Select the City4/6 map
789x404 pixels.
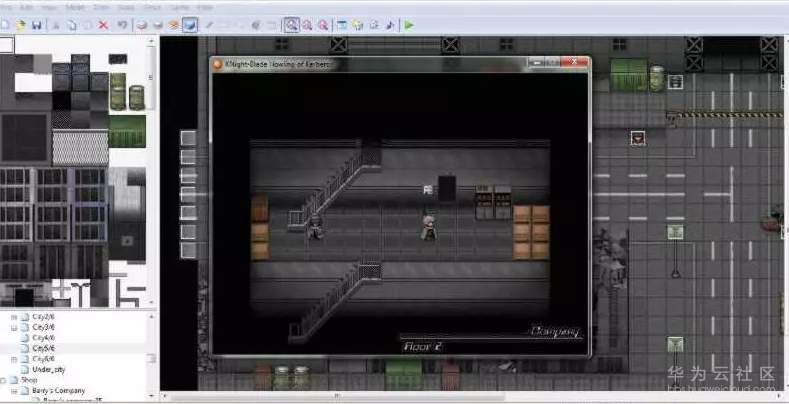[x=43, y=338]
